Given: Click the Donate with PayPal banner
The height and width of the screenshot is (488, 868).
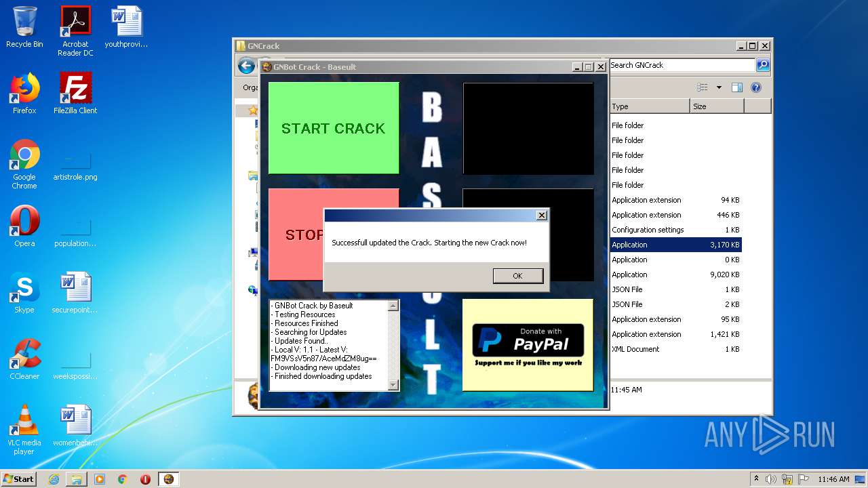Looking at the screenshot, I should pyautogui.click(x=528, y=345).
